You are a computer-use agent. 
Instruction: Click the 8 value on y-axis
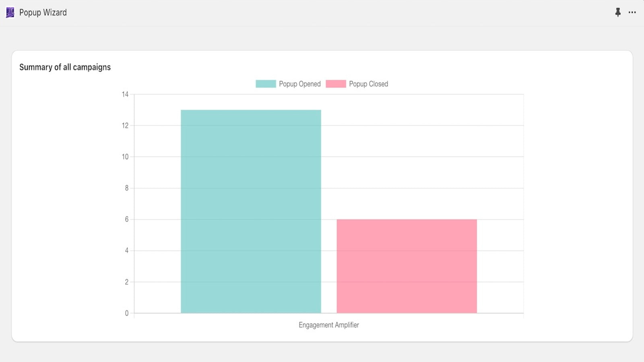pos(127,188)
